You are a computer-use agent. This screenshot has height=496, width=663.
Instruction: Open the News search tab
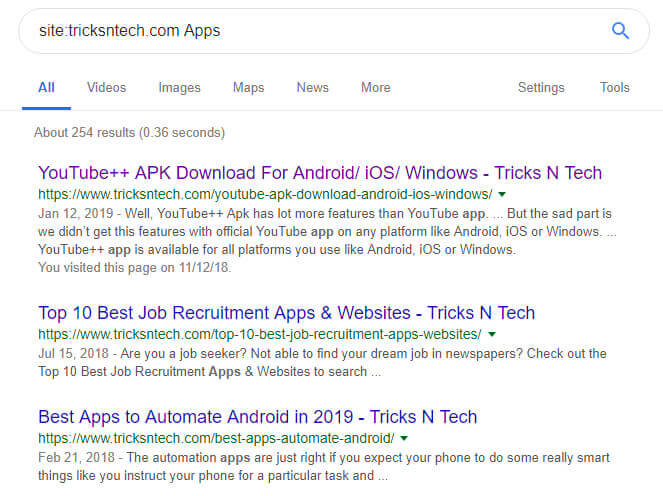click(x=312, y=88)
